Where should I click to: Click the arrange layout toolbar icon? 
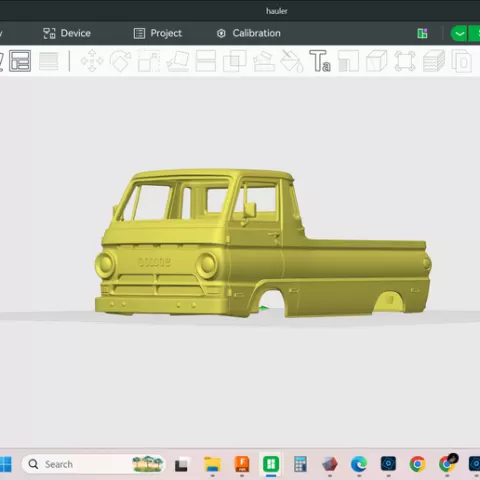[x=20, y=61]
